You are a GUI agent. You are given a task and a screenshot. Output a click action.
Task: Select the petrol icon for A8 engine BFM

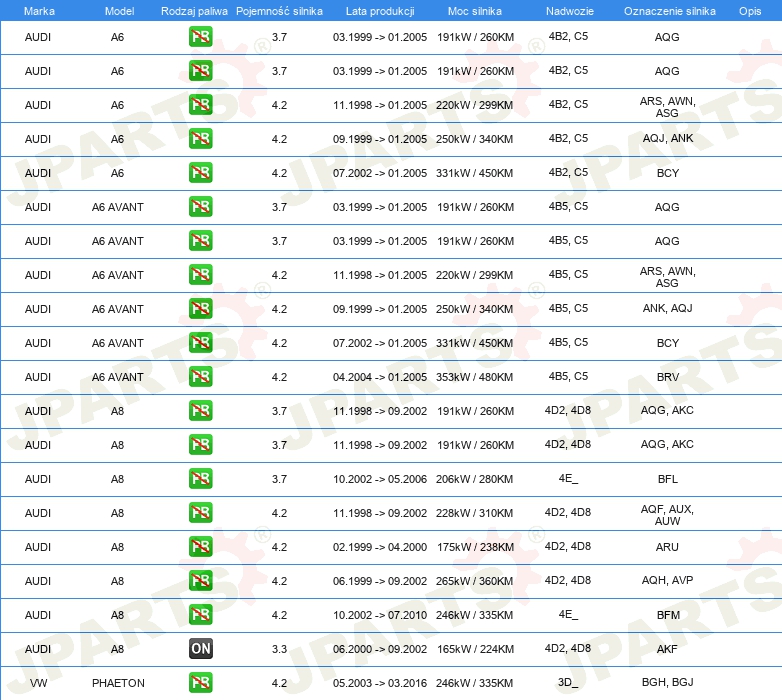[x=200, y=615]
